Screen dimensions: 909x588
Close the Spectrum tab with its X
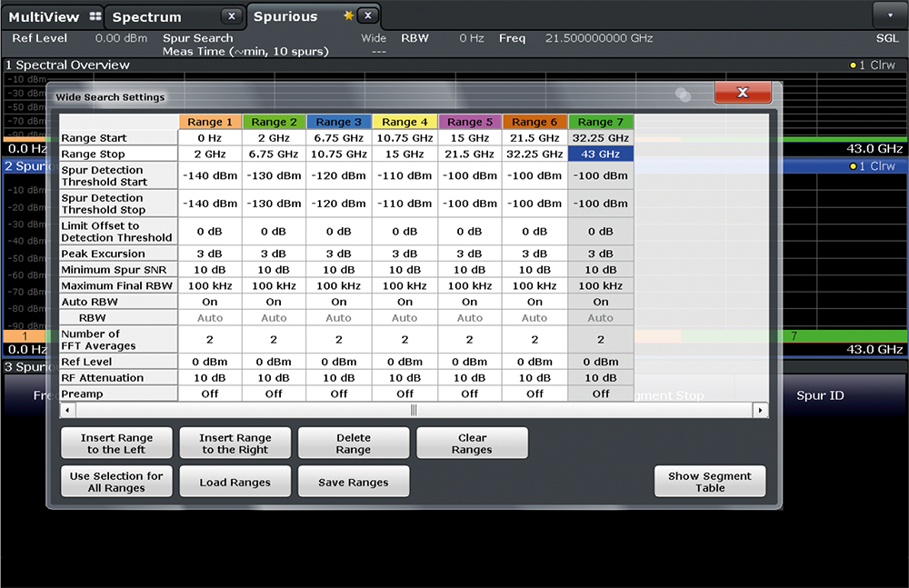click(x=232, y=16)
